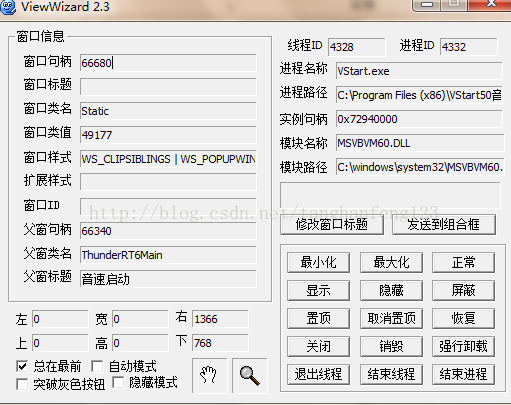Click the 发送到组合框 button
This screenshot has width=511, height=405.
point(444,224)
